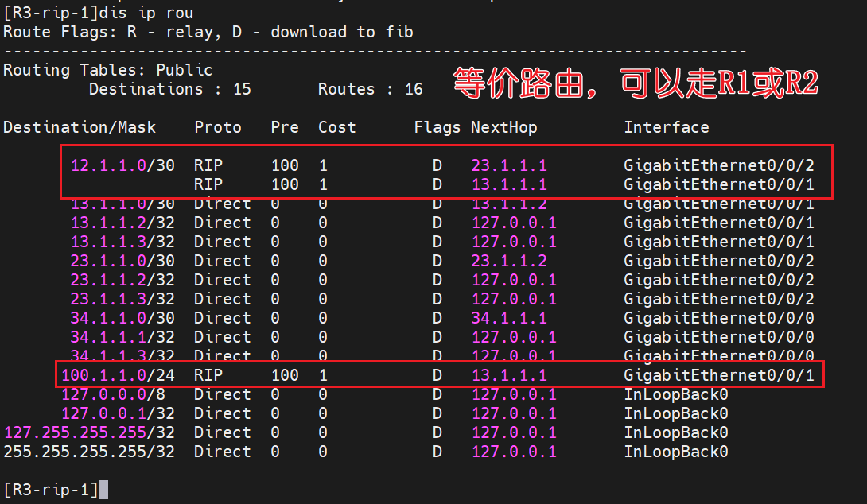Click next hop 23.1.1.1 in the first RIP route
Image resolution: width=867 pixels, height=504 pixels.
(x=509, y=165)
